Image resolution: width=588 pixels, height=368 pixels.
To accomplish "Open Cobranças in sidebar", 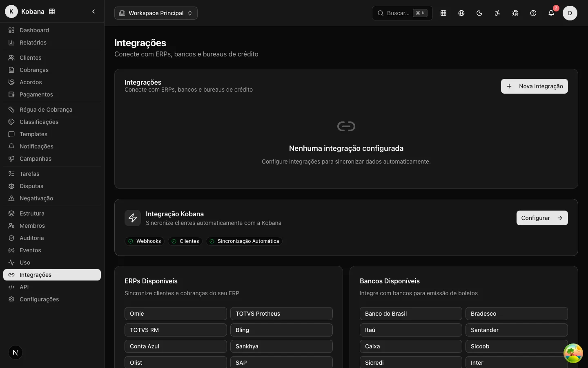I will click(x=52, y=70).
